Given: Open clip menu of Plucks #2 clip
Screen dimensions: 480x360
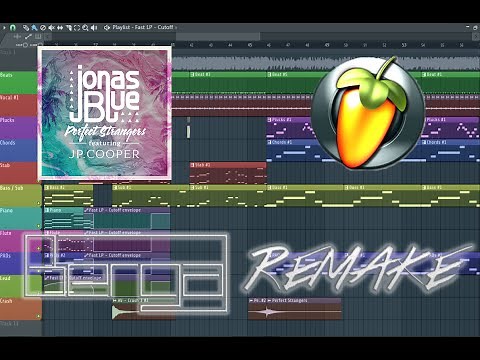Looking at the screenshot, I should [270, 119].
